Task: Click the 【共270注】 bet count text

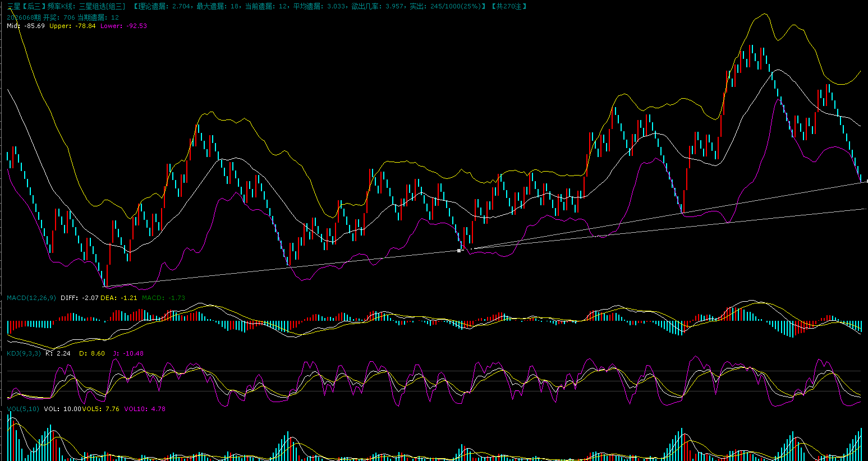Action: [508, 6]
